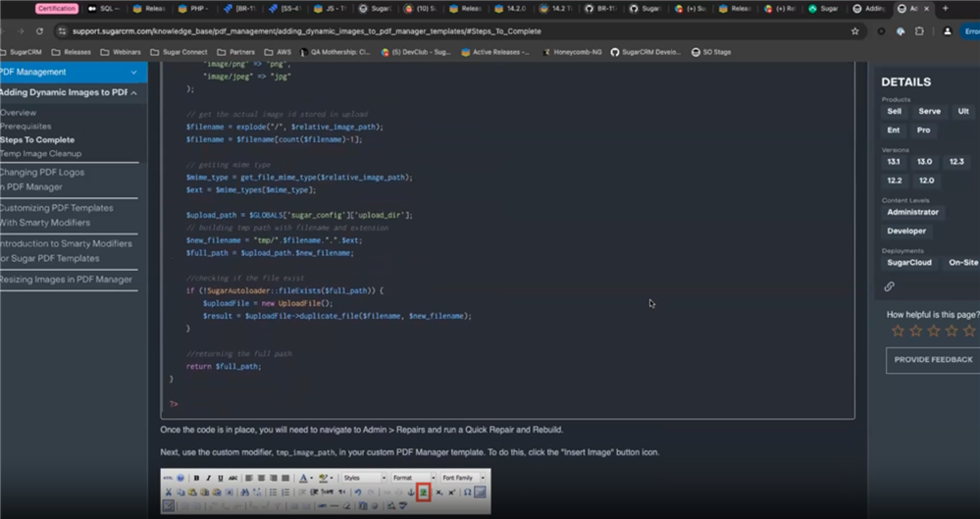
Task: Open the browser extensions puzzle icon
Action: (919, 31)
